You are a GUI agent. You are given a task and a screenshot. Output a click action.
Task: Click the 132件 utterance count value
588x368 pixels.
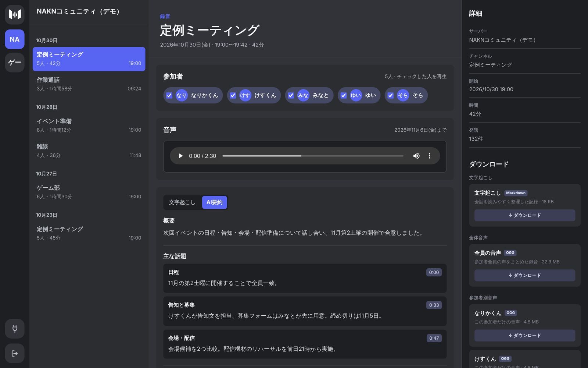[x=476, y=139]
